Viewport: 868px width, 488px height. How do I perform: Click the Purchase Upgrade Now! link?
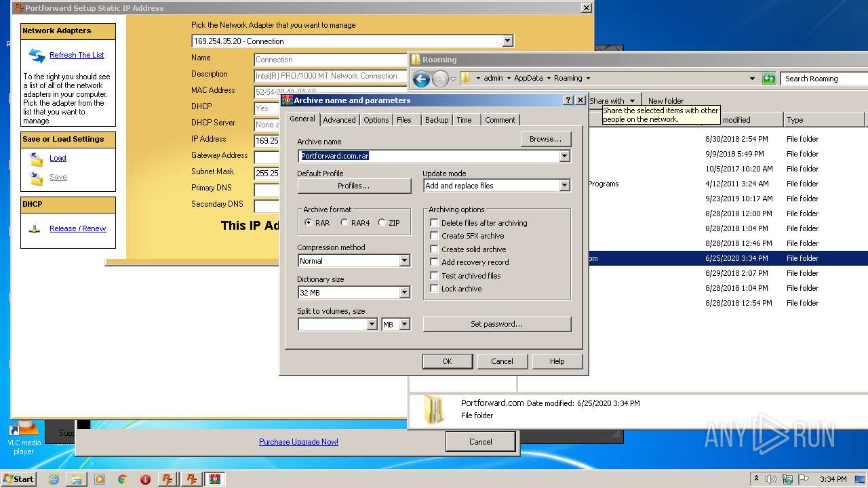coord(298,442)
